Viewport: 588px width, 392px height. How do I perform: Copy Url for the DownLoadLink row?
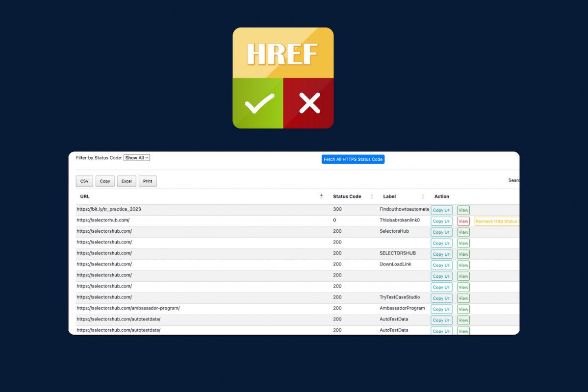[x=441, y=265]
